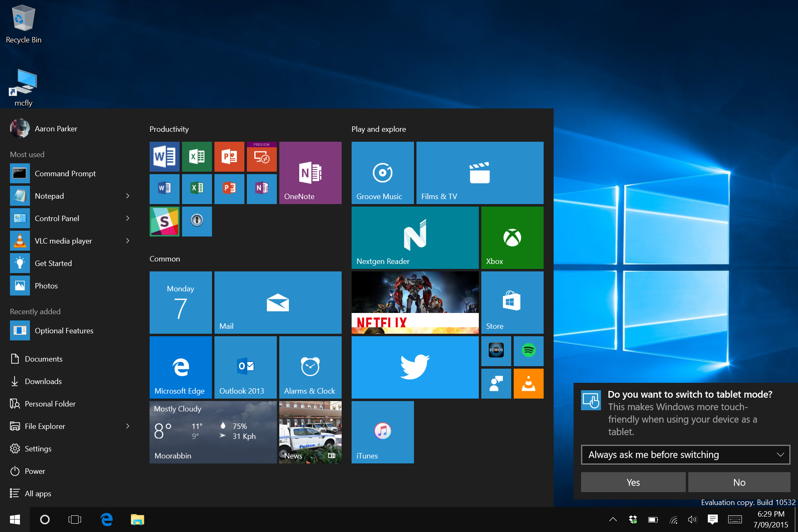Expand File Explorer jump list arrow
The height and width of the screenshot is (532, 798).
128,426
